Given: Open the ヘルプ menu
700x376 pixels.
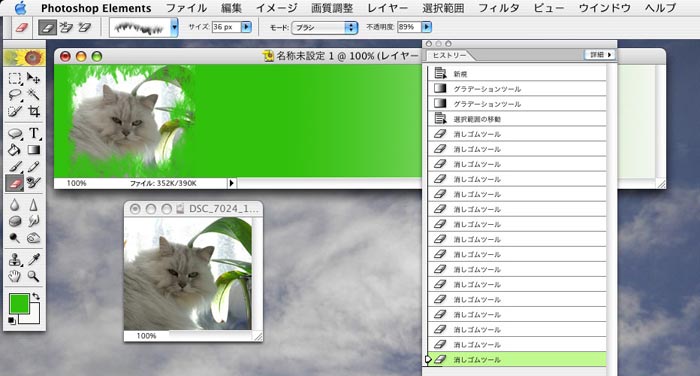Looking at the screenshot, I should pos(660,8).
